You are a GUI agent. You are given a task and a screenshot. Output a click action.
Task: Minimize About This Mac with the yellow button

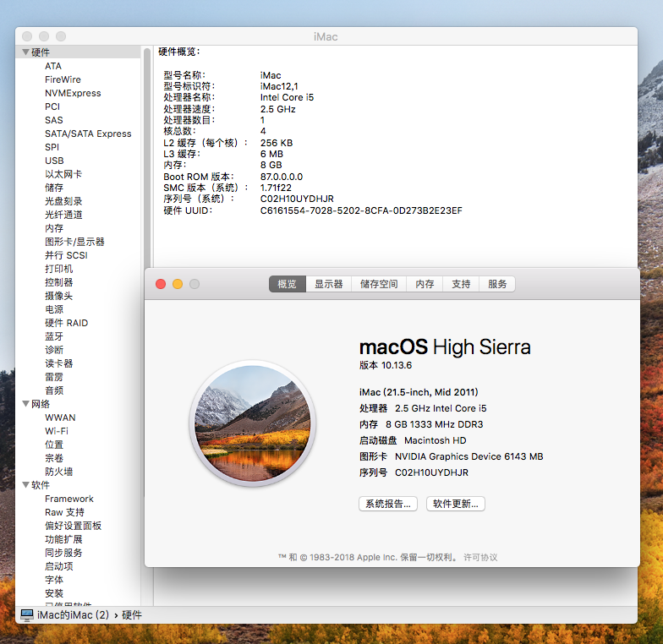[178, 284]
